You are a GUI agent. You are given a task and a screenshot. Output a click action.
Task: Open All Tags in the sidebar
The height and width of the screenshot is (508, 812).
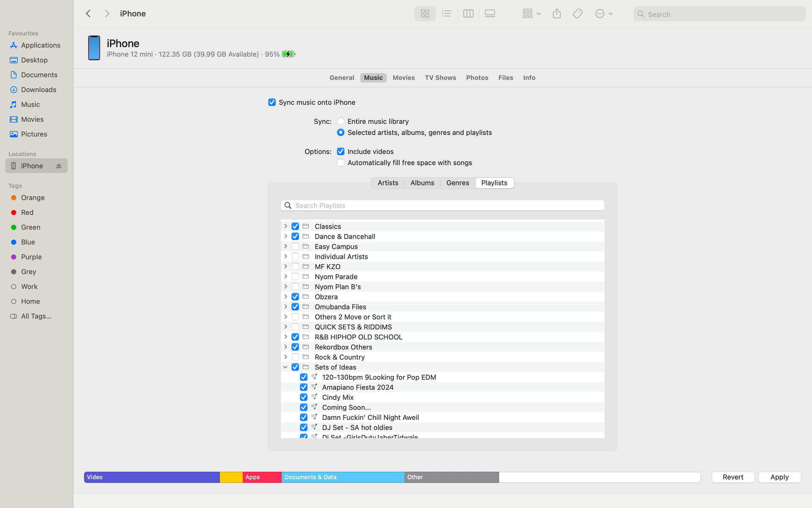(x=36, y=316)
